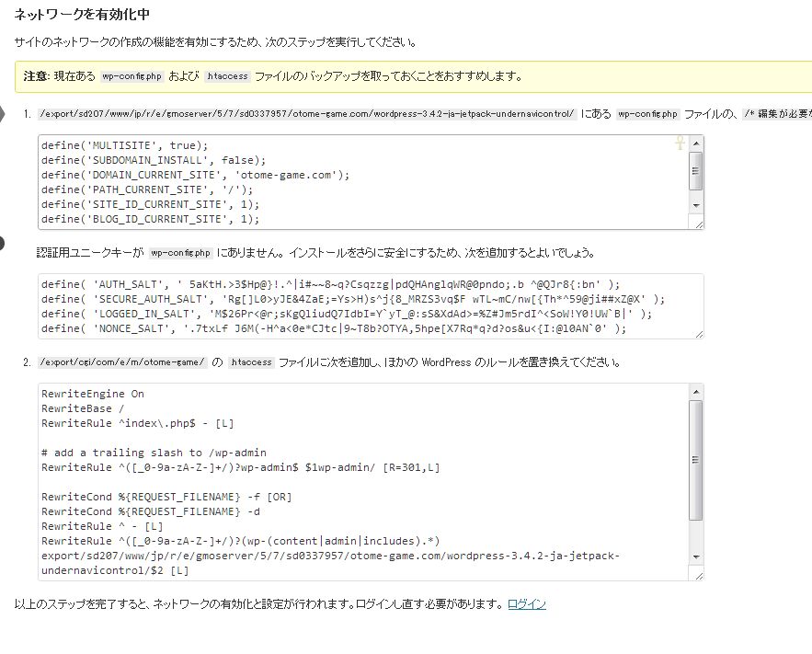This screenshot has width=812, height=654.
Task: Click the RewriteRule ^index\.php$ - [L] line
Action: [138, 423]
